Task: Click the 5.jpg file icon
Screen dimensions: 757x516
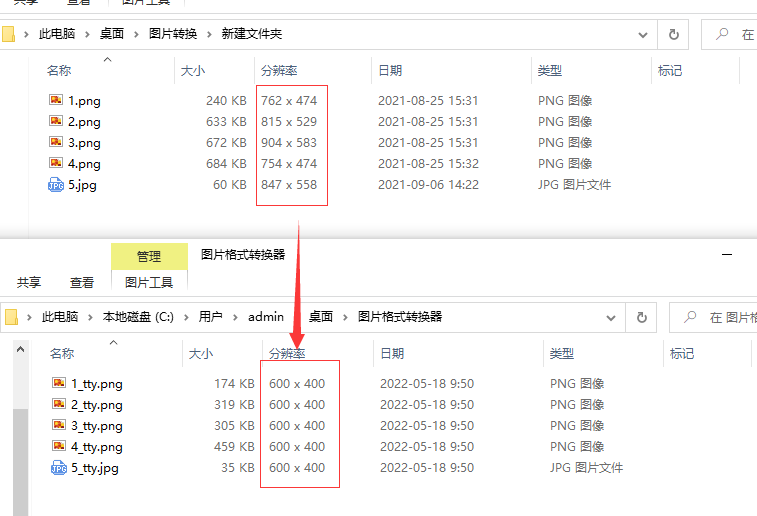Action: pyautogui.click(x=56, y=184)
